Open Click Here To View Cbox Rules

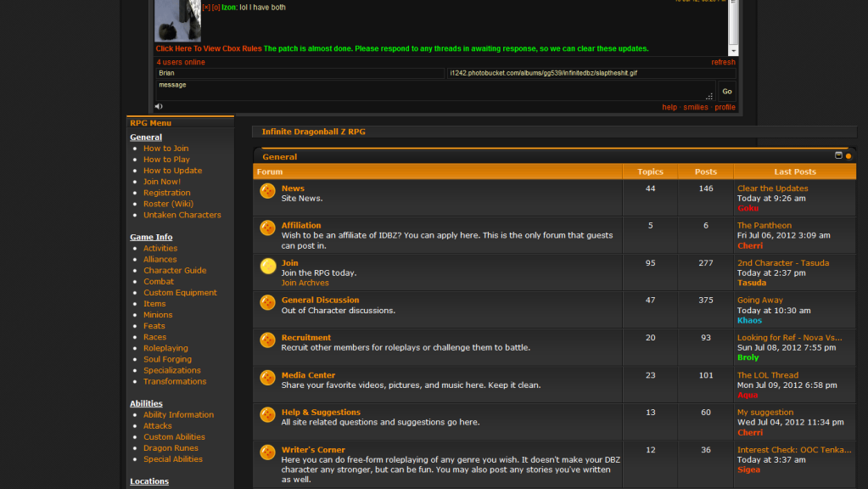pos(209,48)
